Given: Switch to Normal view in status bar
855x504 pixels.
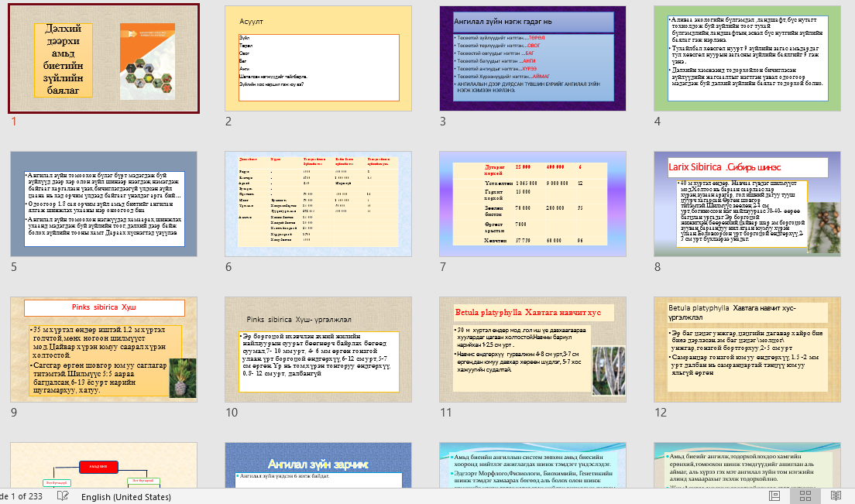Looking at the screenshot, I should [x=774, y=495].
